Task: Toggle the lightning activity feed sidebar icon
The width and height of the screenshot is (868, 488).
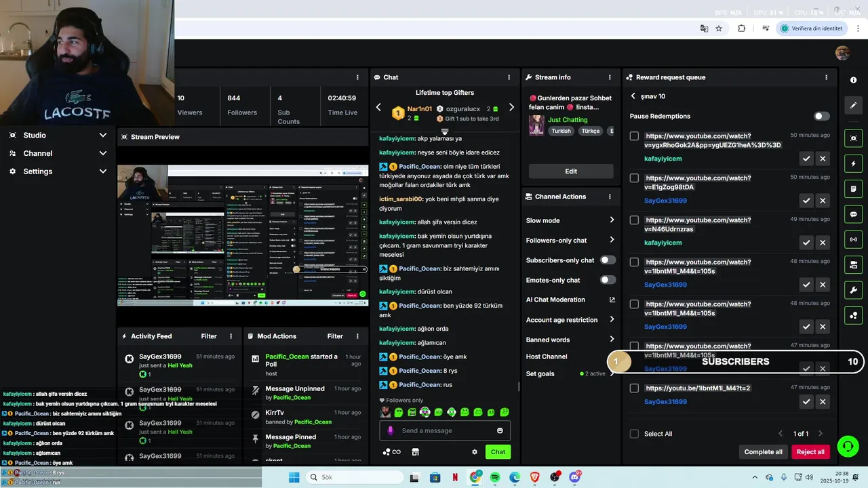Action: [x=853, y=163]
